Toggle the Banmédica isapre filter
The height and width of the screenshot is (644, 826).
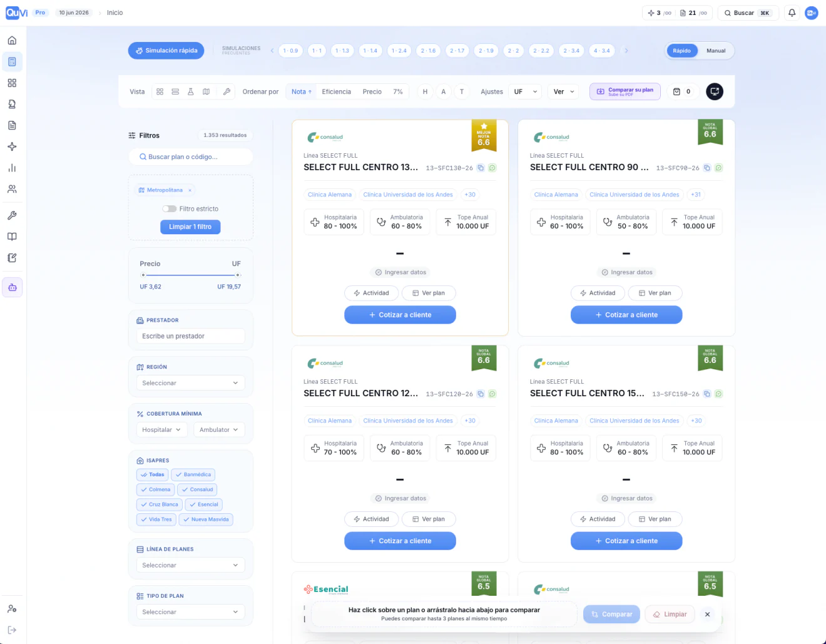[x=193, y=475]
